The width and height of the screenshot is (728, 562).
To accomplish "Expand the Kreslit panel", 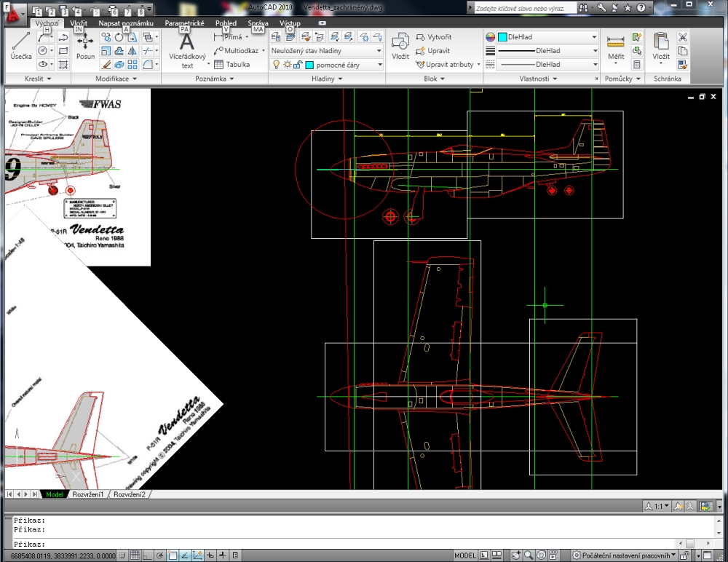I will [38, 79].
